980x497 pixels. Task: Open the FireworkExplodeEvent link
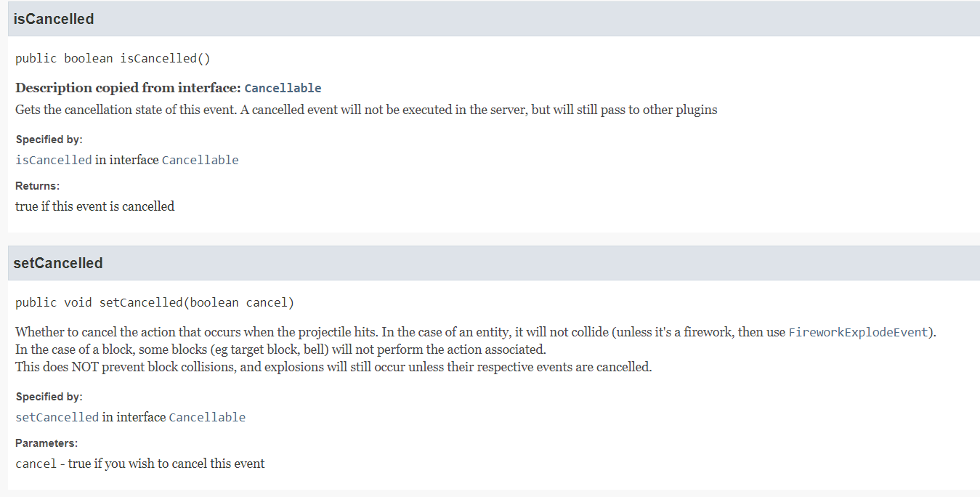pyautogui.click(x=858, y=332)
